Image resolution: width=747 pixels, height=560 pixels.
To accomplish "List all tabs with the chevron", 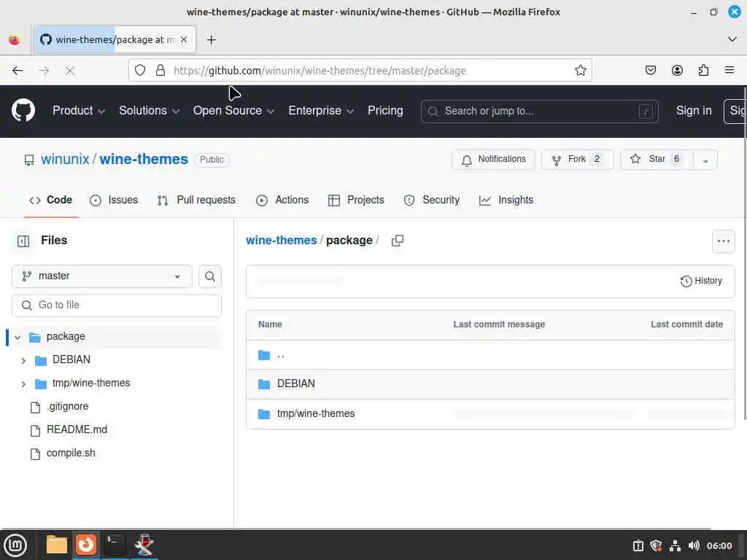I will (732, 39).
